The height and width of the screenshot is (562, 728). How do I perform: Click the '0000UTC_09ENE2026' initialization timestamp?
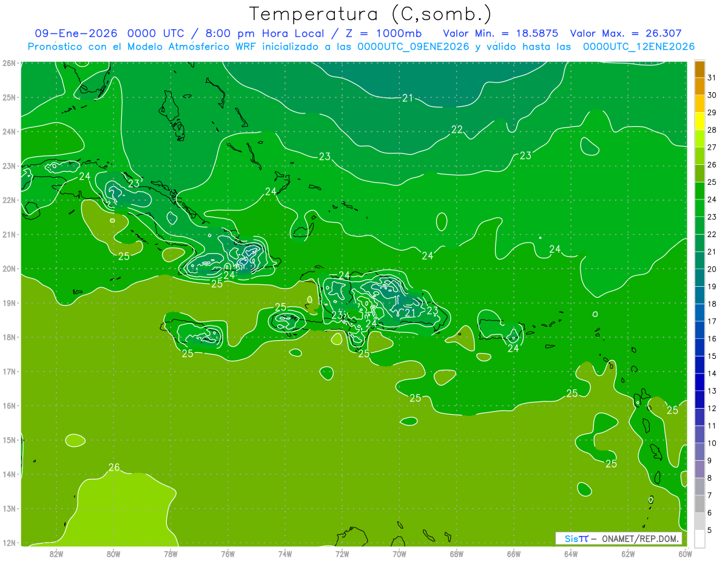pos(414,47)
